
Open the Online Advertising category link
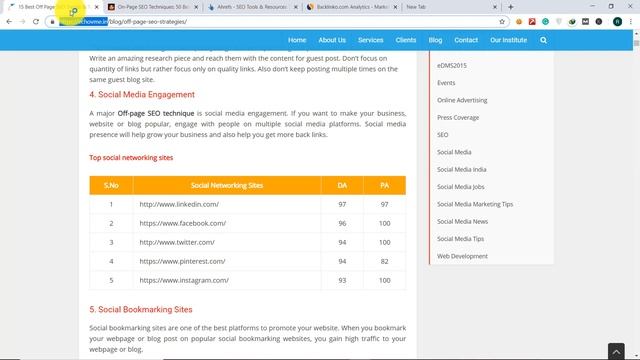pos(462,100)
